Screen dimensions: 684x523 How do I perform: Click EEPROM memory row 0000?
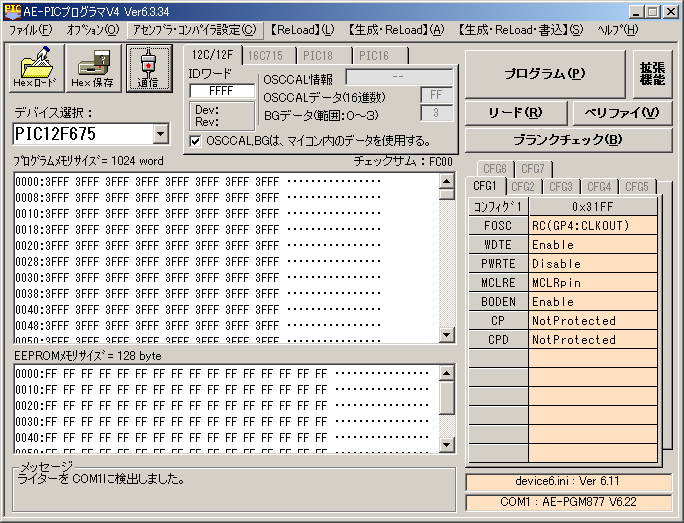pyautogui.click(x=222, y=374)
